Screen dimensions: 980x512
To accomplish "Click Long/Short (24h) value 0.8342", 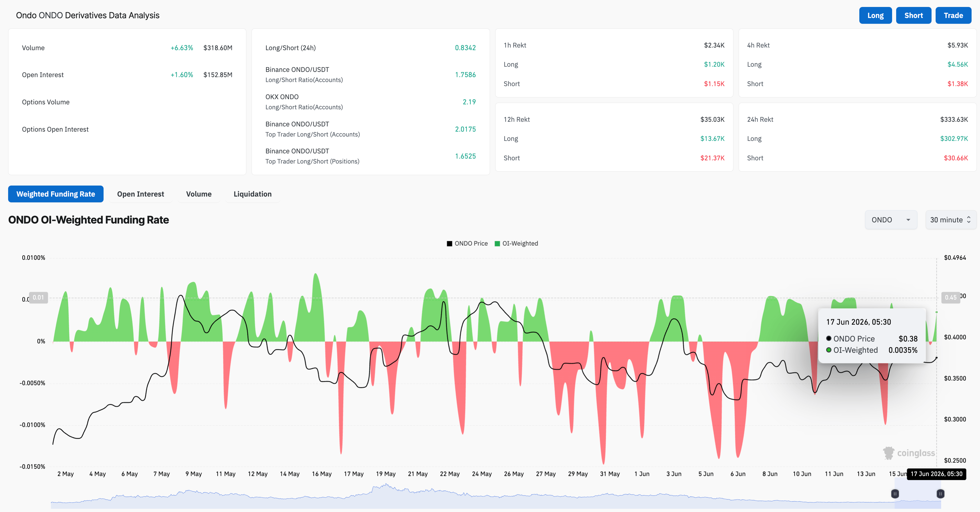I will 465,48.
